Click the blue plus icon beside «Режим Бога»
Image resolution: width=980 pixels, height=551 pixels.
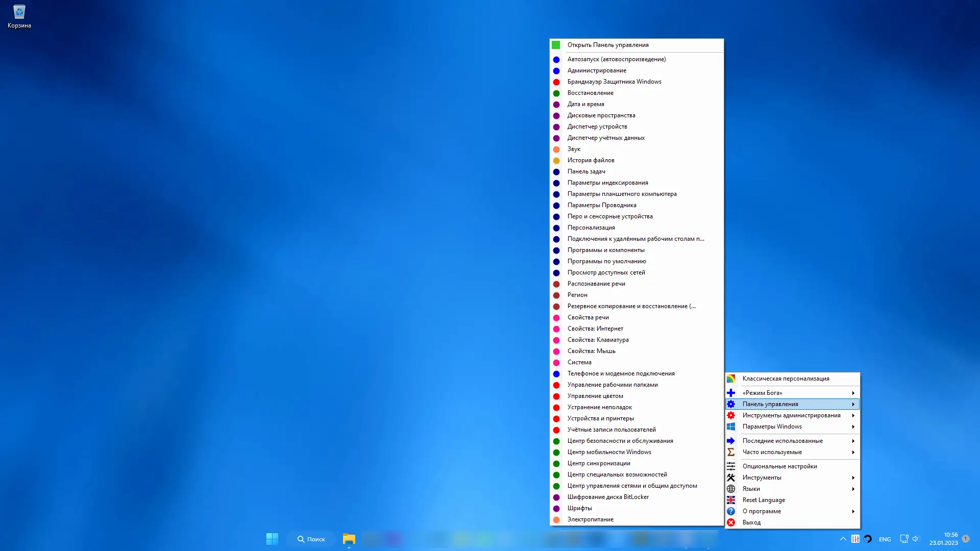point(731,393)
